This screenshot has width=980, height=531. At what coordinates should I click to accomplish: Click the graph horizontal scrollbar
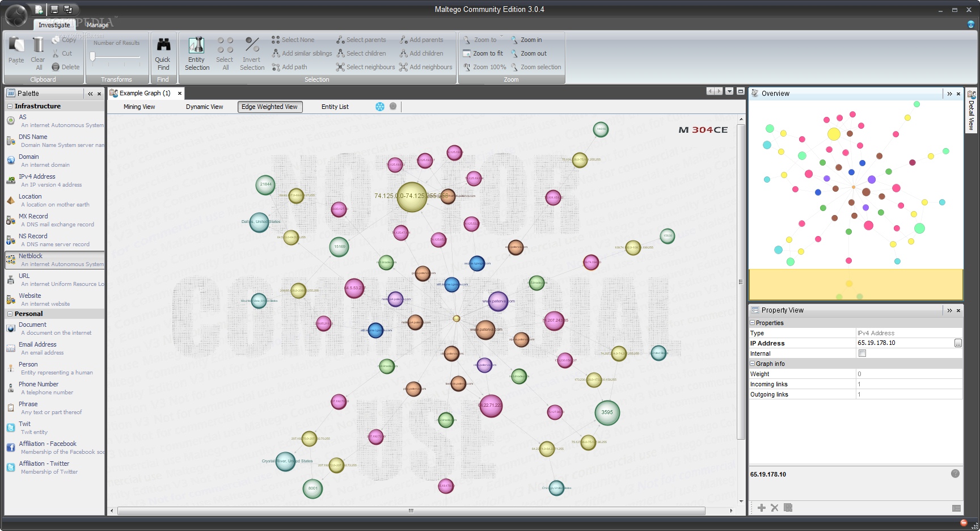point(411,511)
